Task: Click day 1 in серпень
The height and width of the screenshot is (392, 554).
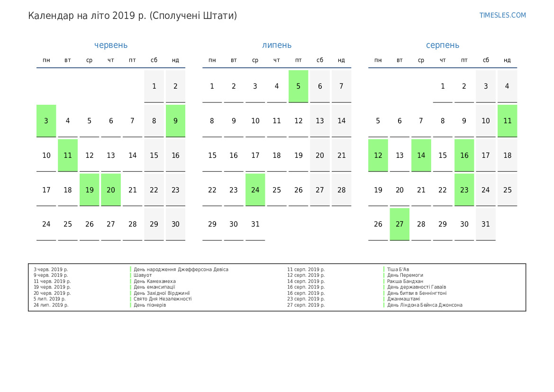Action: pyautogui.click(x=443, y=86)
